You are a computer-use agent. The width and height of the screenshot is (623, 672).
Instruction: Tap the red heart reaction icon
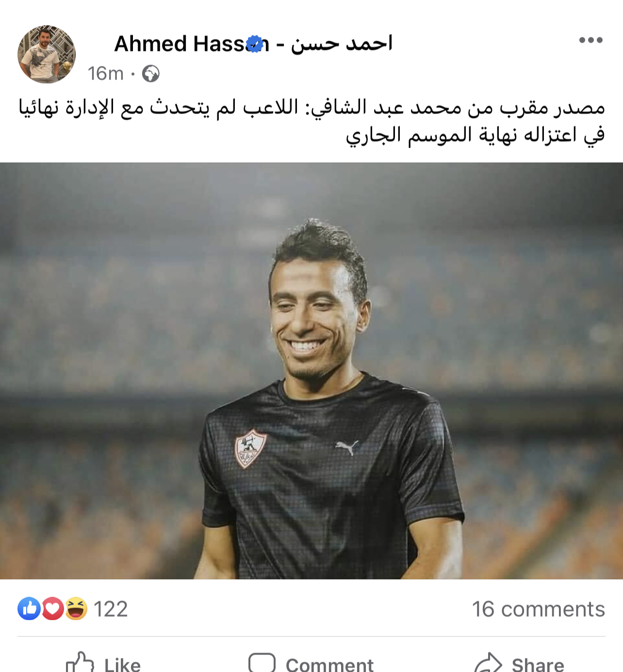52,608
